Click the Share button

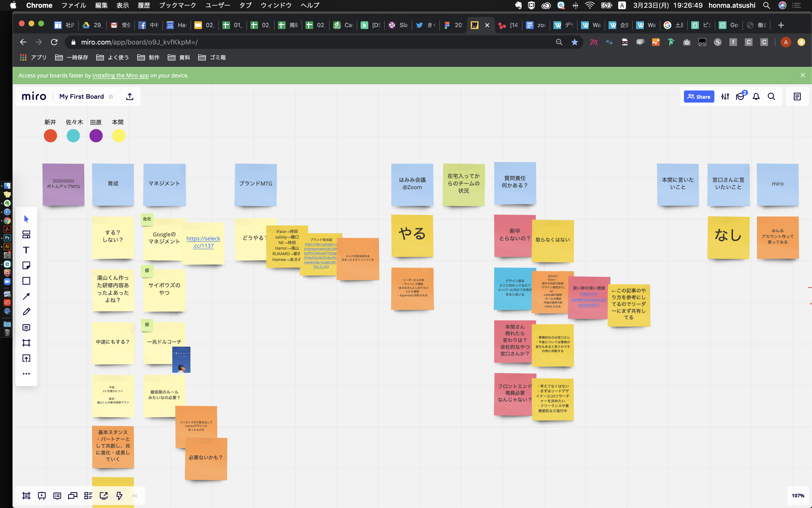coord(699,97)
